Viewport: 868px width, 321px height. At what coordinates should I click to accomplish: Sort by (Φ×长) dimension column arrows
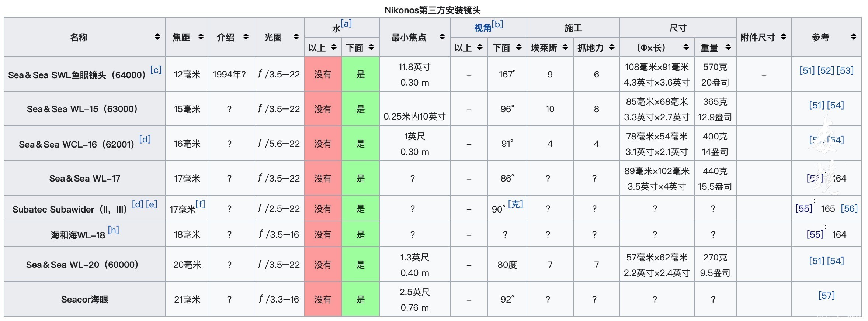tap(686, 47)
